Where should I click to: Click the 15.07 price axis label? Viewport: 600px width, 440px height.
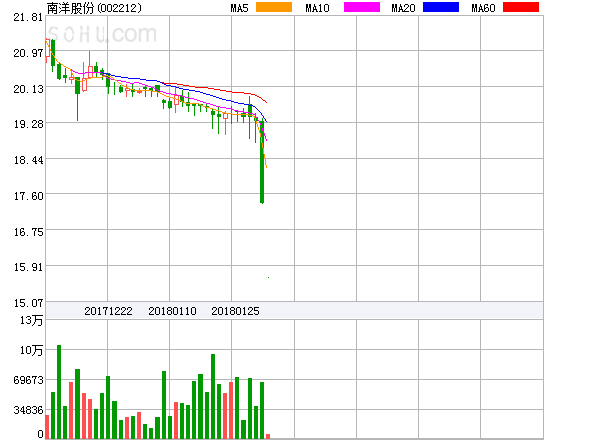tap(28, 303)
